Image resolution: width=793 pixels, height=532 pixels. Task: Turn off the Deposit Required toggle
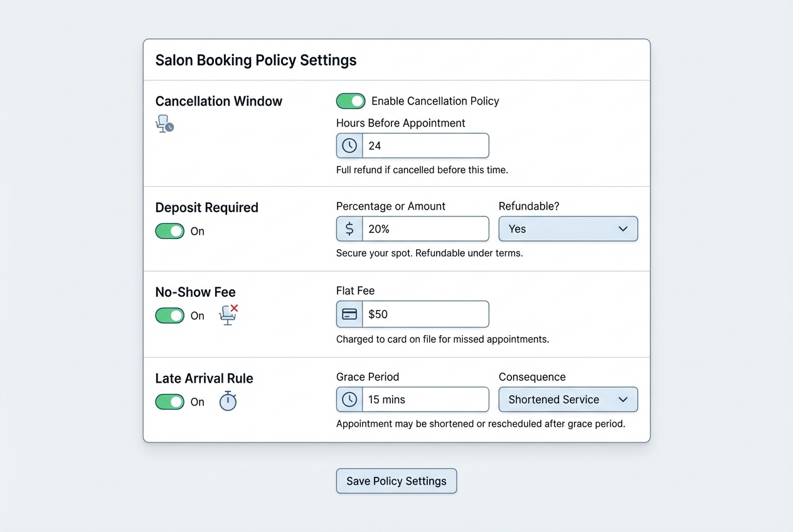click(x=169, y=231)
